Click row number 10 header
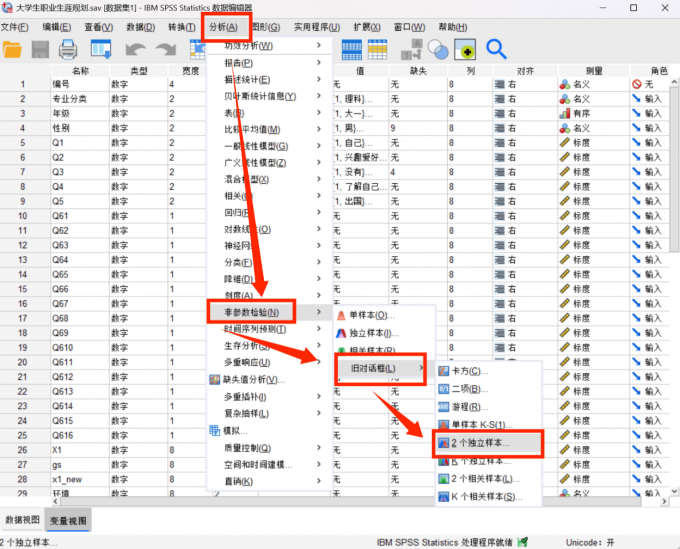 tap(23, 216)
